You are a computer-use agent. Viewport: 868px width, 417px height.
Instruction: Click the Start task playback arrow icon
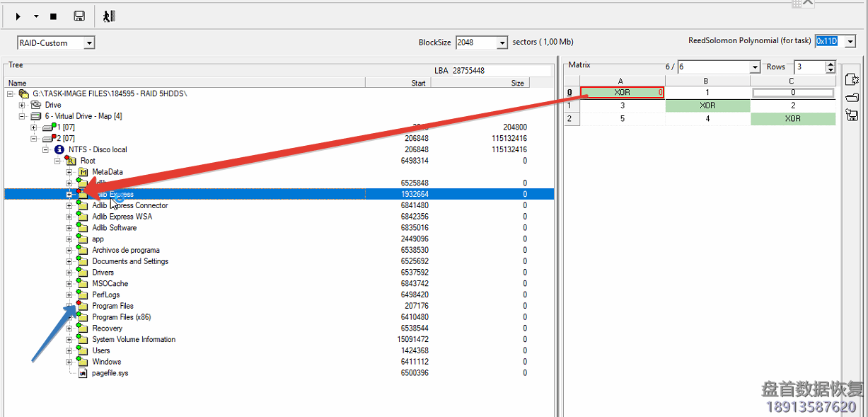coord(17,16)
